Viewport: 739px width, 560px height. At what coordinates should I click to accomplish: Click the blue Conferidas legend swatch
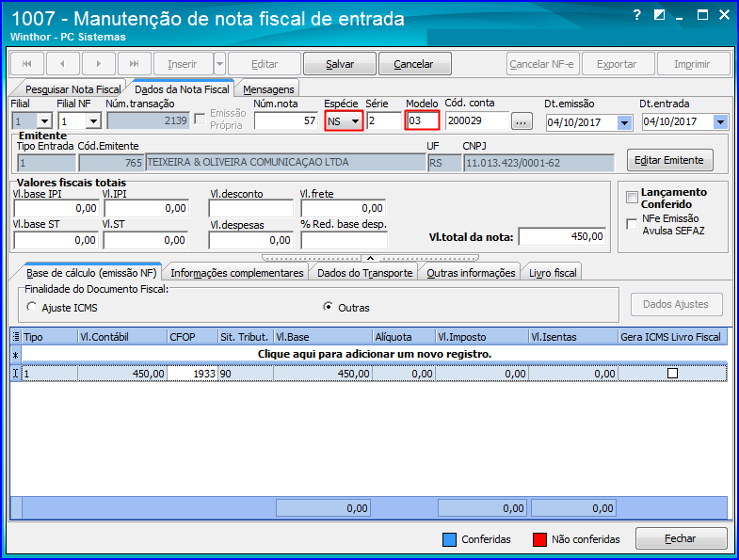tap(449, 539)
